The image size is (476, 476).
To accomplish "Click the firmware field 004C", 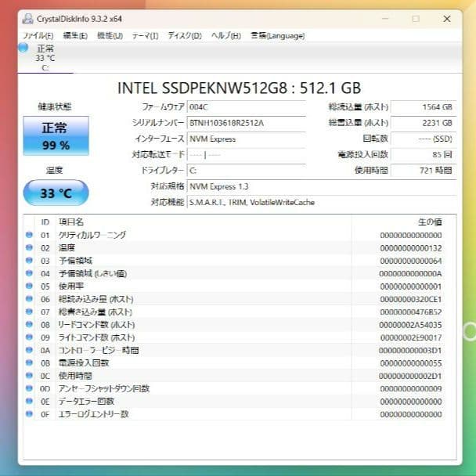I will tap(246, 106).
